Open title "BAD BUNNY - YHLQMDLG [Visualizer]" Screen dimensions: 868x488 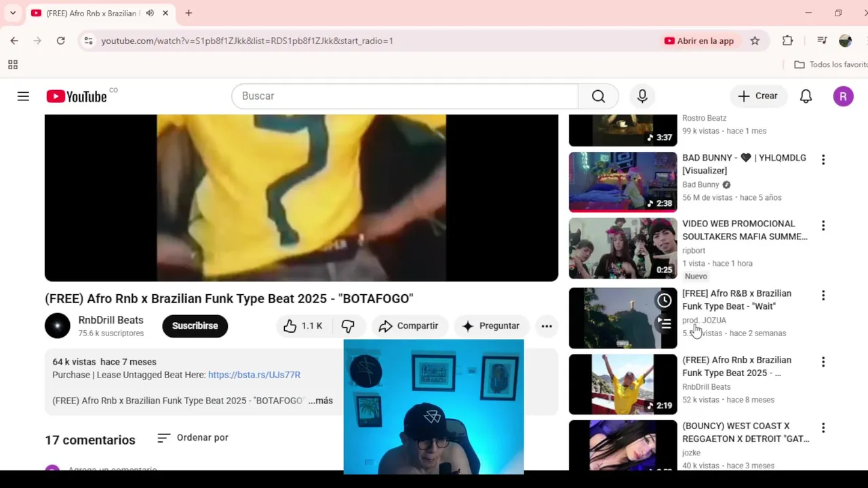tap(744, 164)
